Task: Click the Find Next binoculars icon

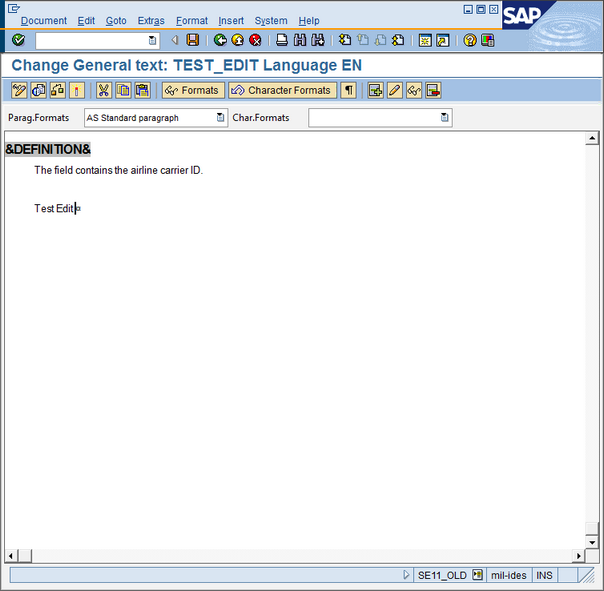Action: point(318,40)
